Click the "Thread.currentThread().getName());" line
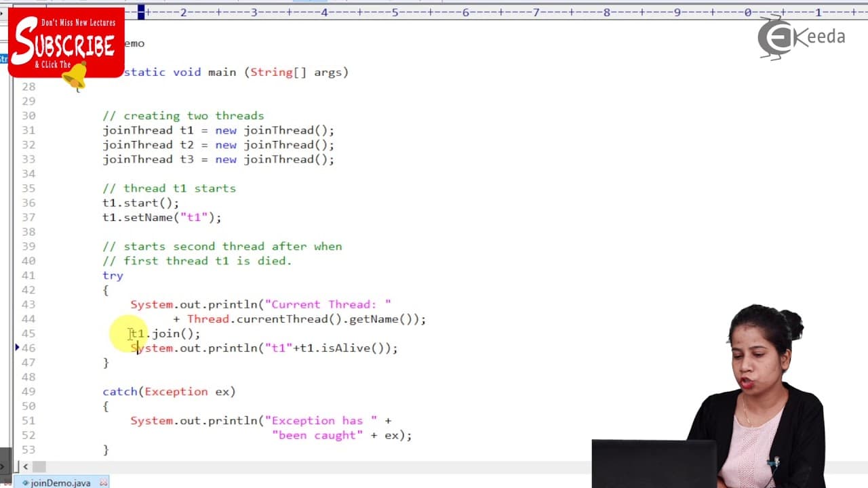 (300, 319)
